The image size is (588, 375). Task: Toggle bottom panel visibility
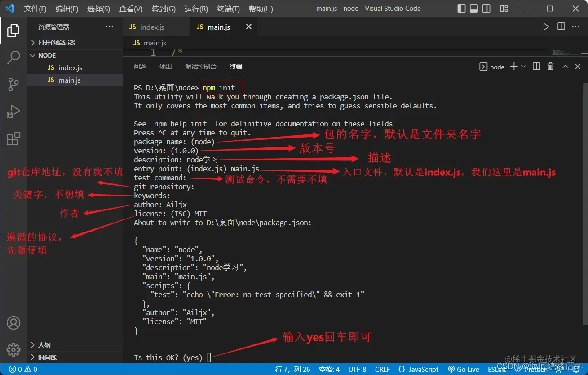point(474,9)
